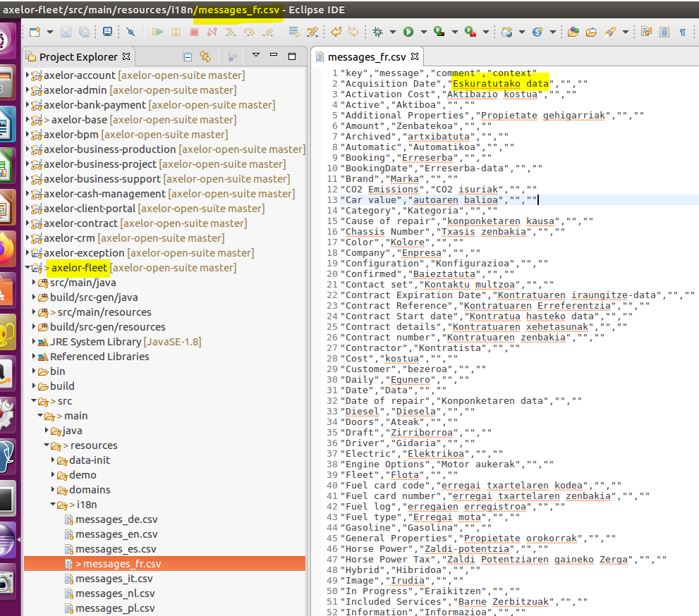Expand the data-init folder

point(53,460)
